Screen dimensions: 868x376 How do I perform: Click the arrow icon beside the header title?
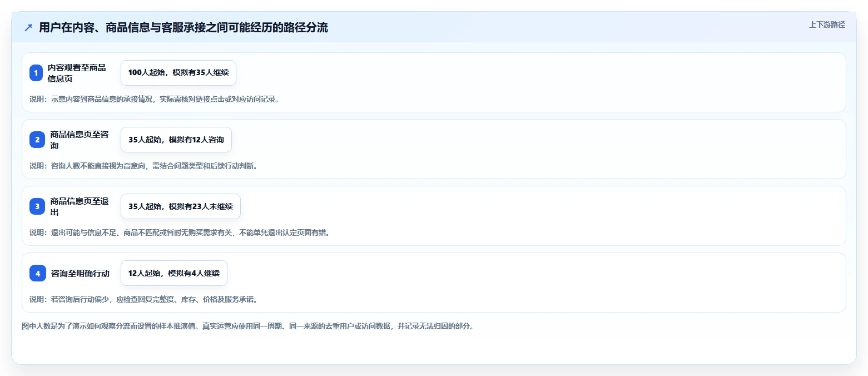click(x=28, y=28)
